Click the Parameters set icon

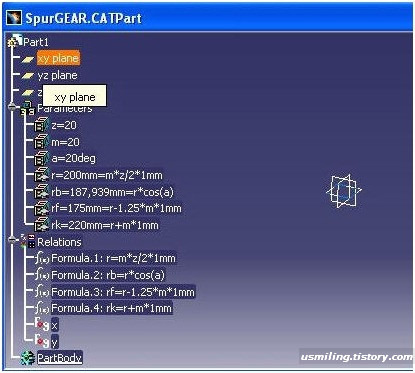27,108
